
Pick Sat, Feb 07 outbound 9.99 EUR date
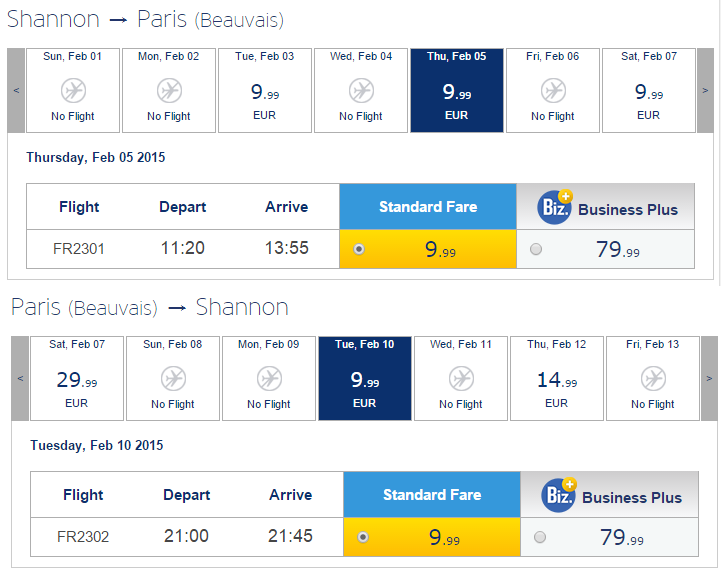649,91
